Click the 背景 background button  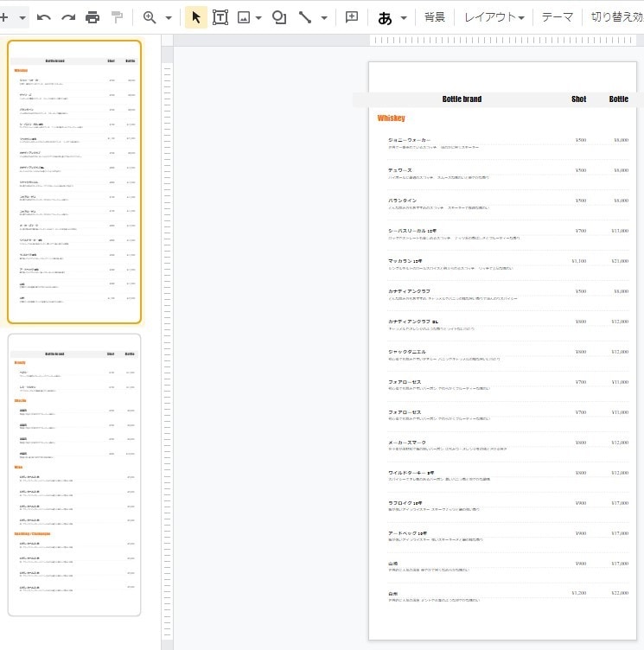[435, 17]
